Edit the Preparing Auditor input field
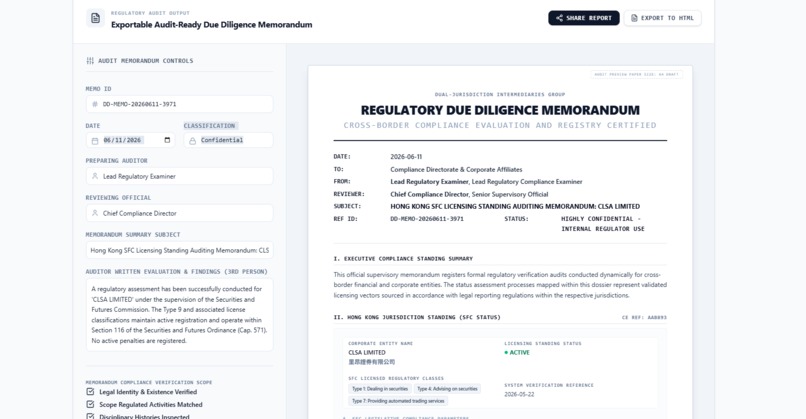Screen dimensions: 806x419 coord(179,176)
